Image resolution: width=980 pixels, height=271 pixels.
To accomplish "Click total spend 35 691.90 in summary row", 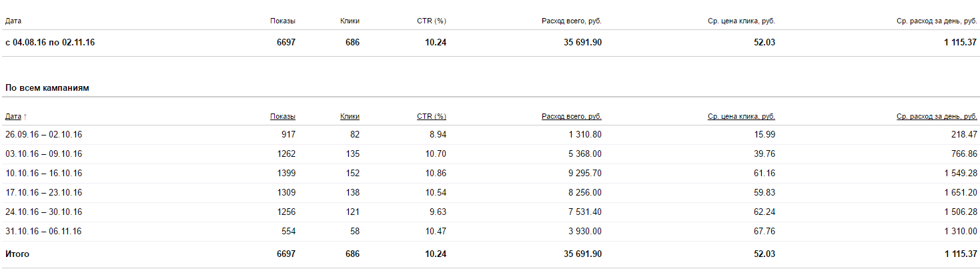I will [578, 43].
